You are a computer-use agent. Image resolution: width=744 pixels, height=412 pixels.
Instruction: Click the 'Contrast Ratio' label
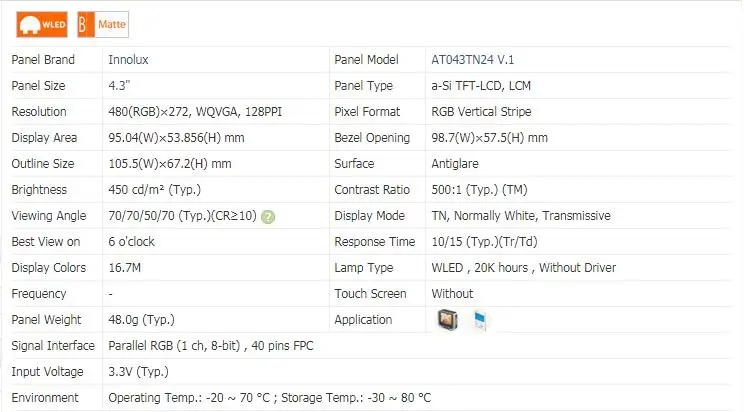(372, 190)
